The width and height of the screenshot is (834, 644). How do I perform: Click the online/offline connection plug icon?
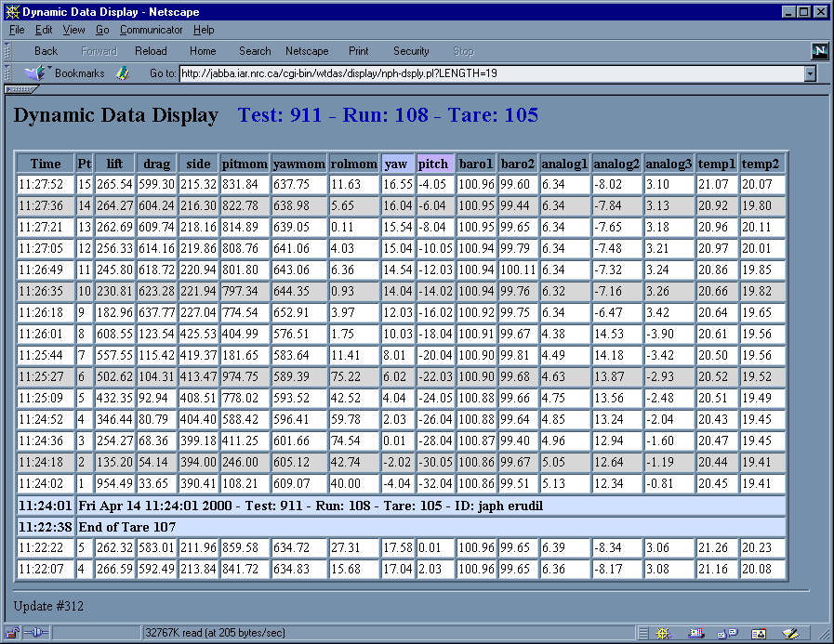click(x=36, y=633)
